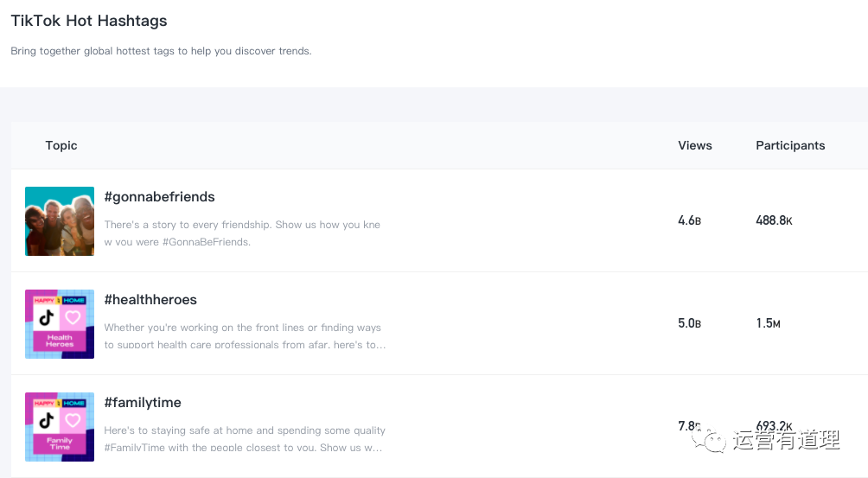Click the #healthheroes description about front lines
The width and height of the screenshot is (868, 478).
coord(245,336)
